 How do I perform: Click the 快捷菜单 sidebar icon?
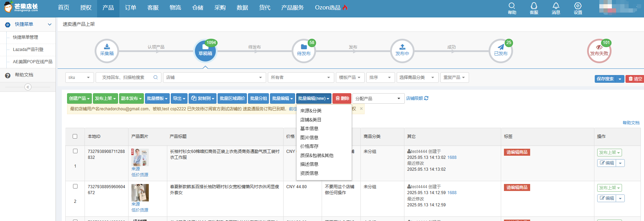click(8, 25)
